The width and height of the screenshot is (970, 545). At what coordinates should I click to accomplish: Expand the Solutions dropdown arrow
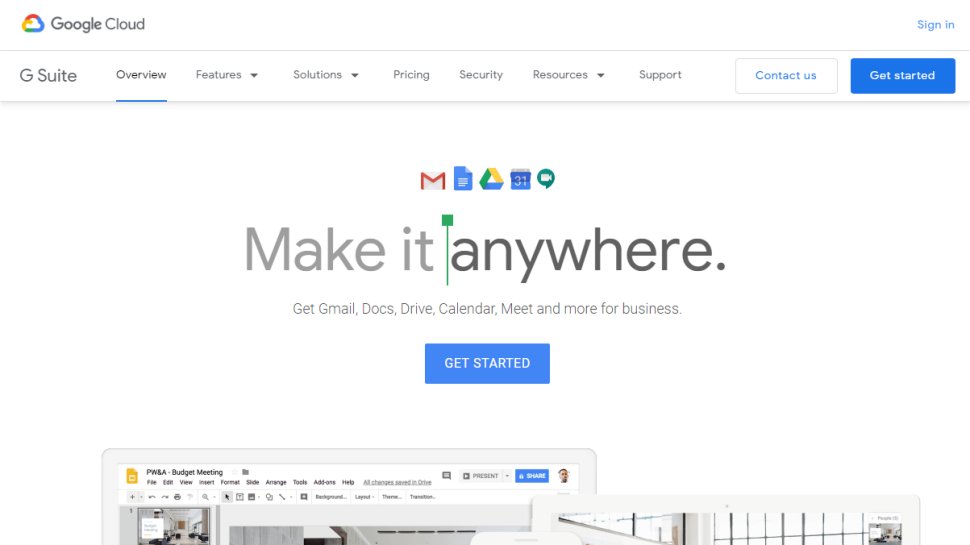pos(354,75)
